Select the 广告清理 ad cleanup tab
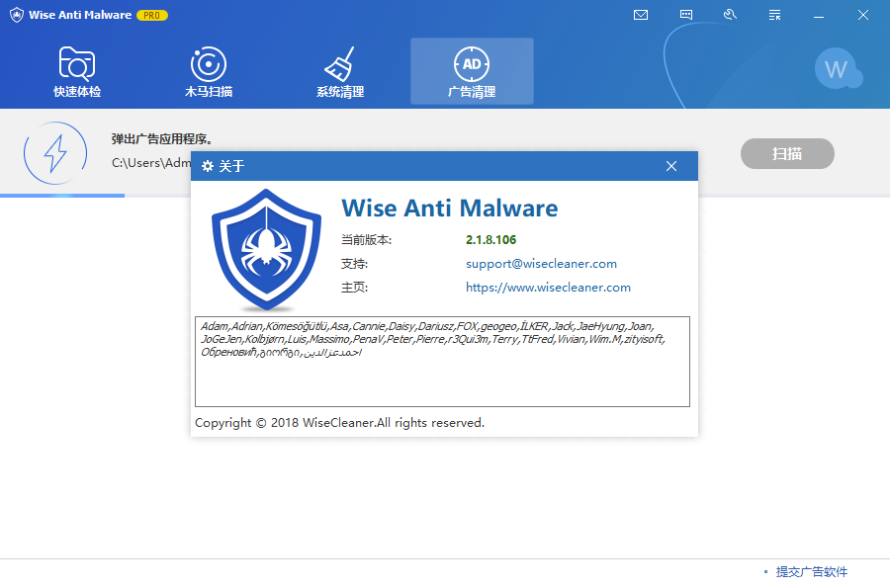The width and height of the screenshot is (890, 588). click(472, 71)
